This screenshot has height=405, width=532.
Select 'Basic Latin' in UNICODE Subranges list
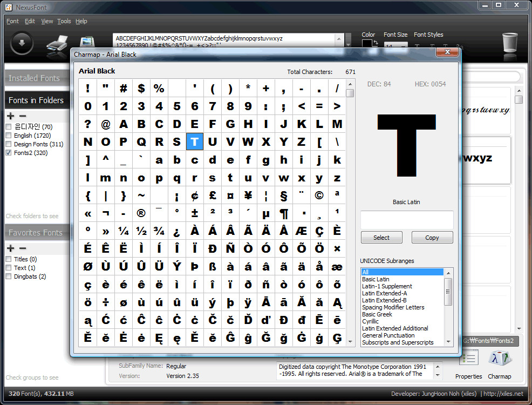[402, 279]
